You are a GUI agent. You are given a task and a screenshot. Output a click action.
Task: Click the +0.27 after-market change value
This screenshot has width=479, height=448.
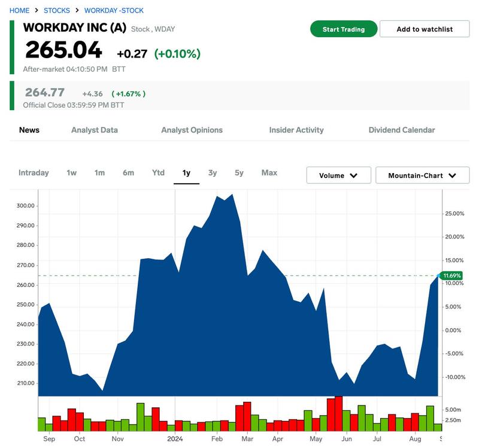pyautogui.click(x=132, y=54)
